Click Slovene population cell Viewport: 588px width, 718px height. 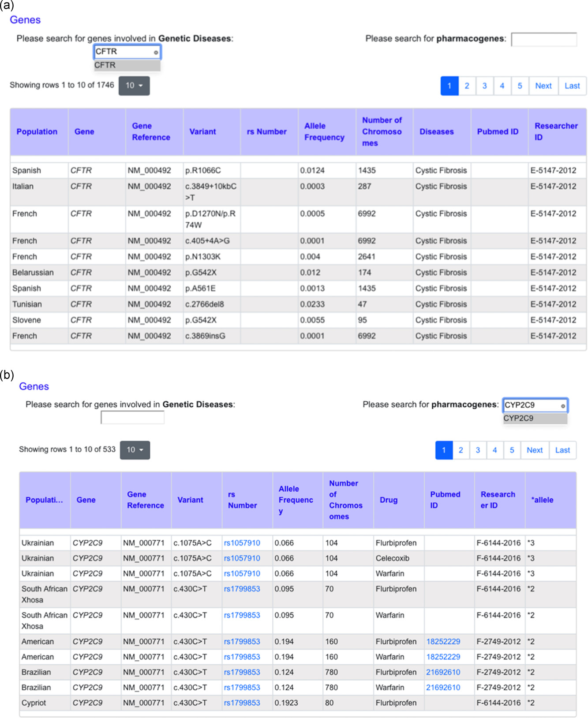[x=39, y=320]
